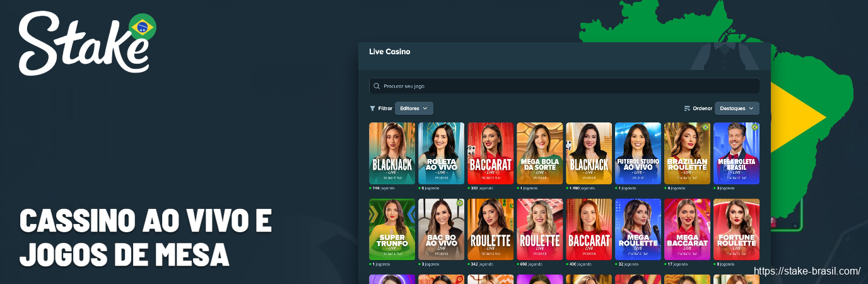
Task: Open Blackjack game with 1.480 players
Action: [x=589, y=153]
